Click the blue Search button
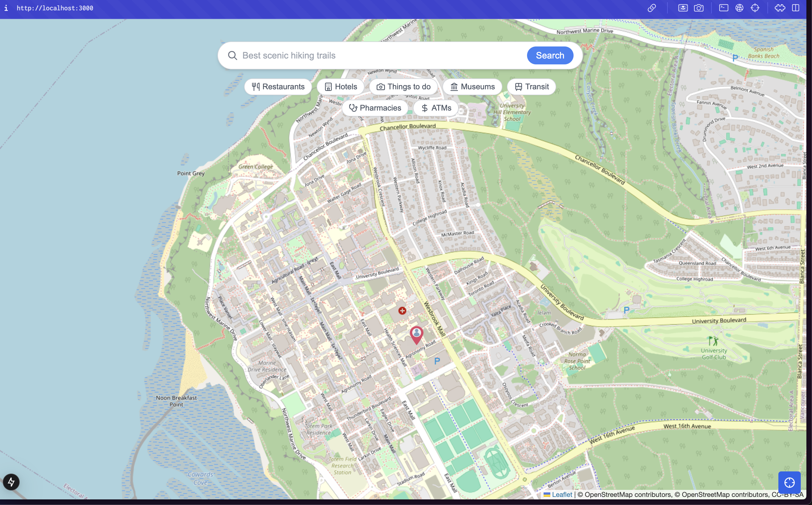The width and height of the screenshot is (812, 505). (549, 55)
